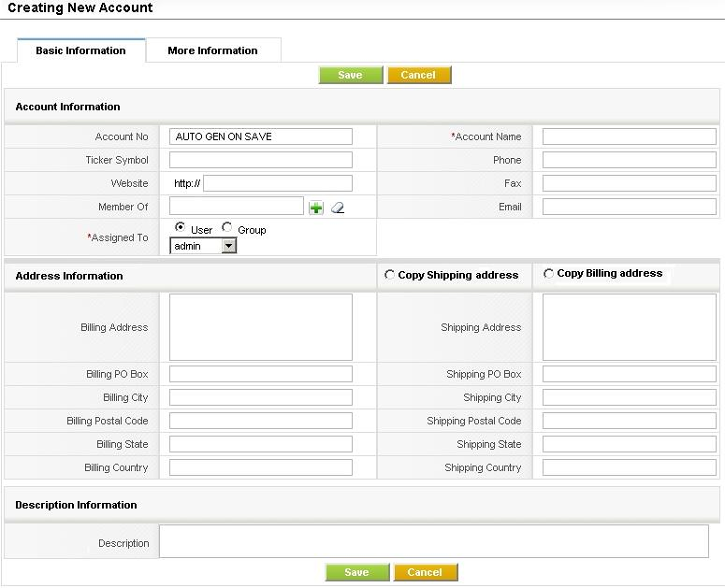Click the top Cancel button
Viewport: 725px width, 588px height.
click(x=419, y=75)
